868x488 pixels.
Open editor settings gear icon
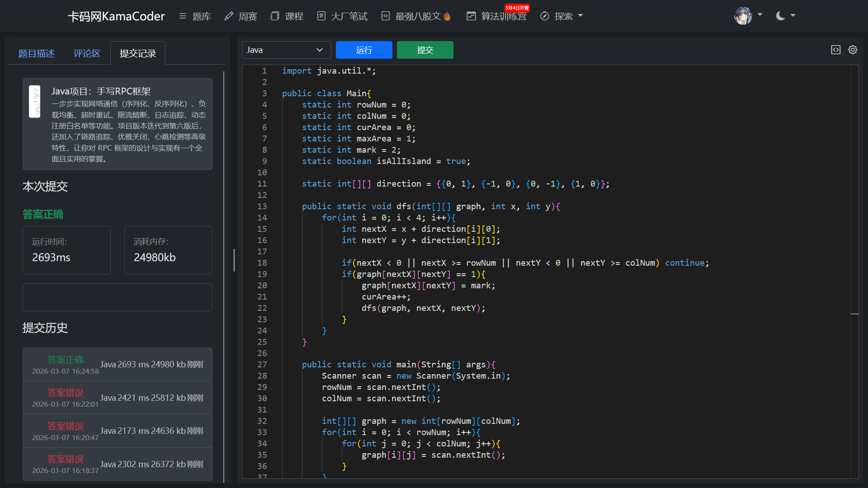[853, 50]
